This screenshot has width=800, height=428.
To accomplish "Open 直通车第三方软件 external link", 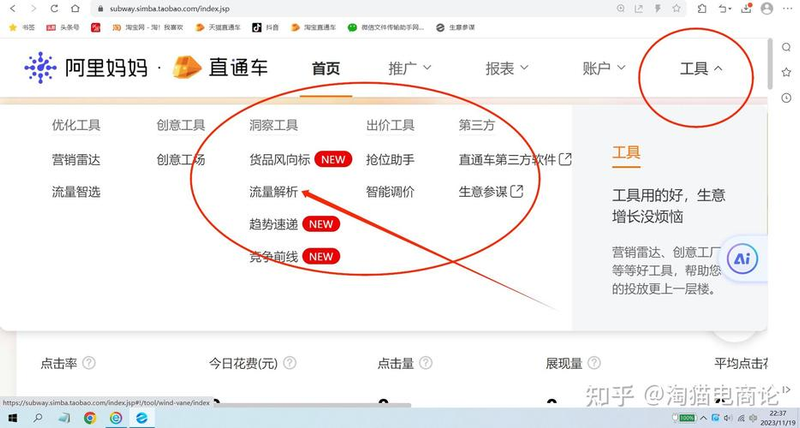I will (x=515, y=159).
